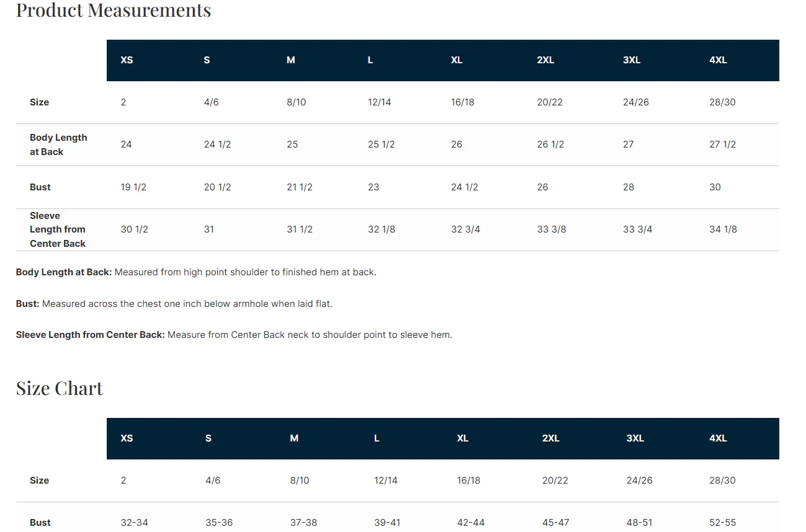
Task: Select the XS column header in Product Measurements
Action: coord(127,60)
